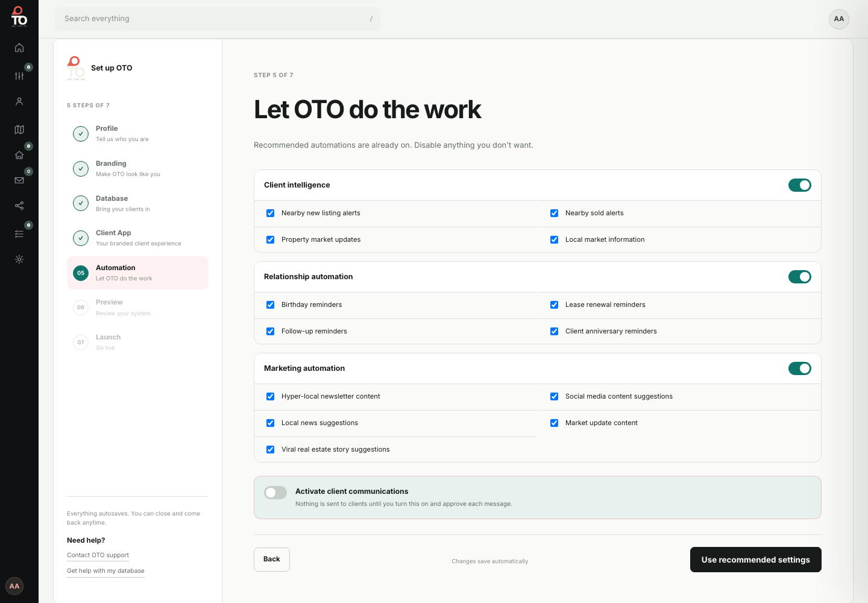Uncheck Local market information
Viewport: 868px width, 603px height.
point(555,239)
